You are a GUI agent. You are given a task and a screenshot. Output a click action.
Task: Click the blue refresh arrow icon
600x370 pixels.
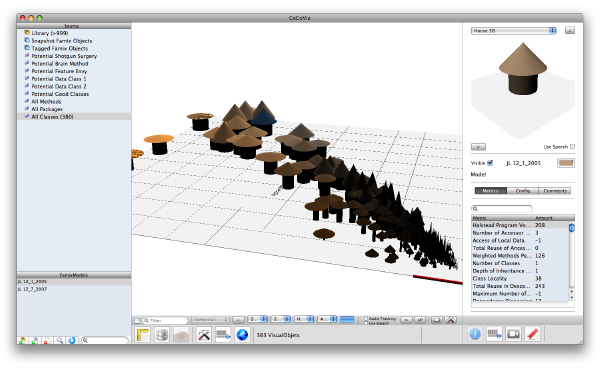(x=72, y=340)
